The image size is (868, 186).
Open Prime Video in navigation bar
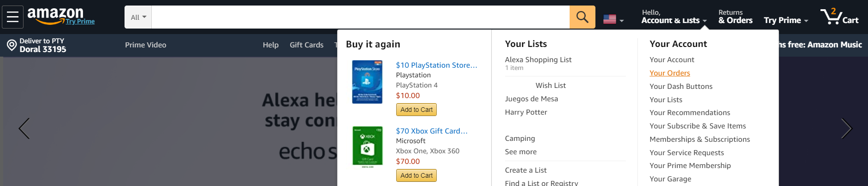(145, 45)
